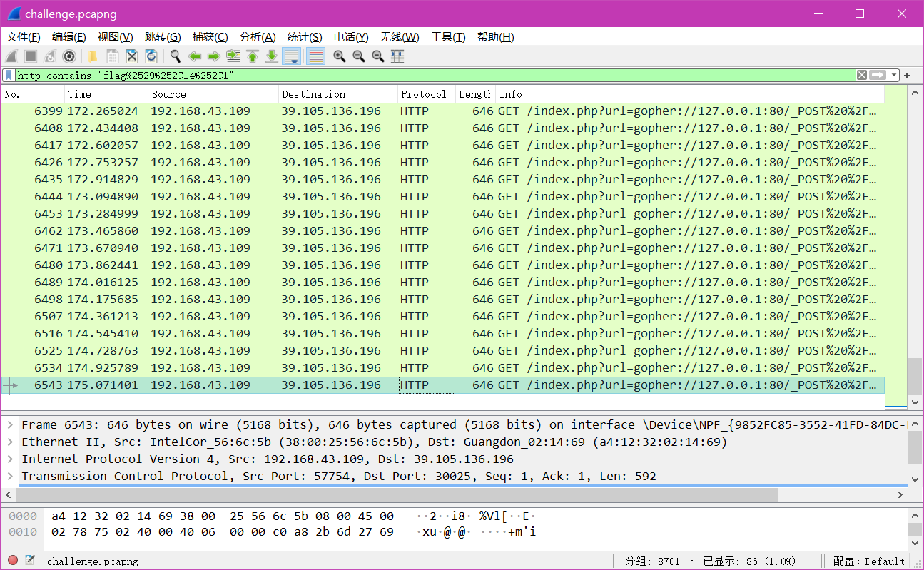Save this capture file
The image size is (924, 570).
(x=112, y=56)
